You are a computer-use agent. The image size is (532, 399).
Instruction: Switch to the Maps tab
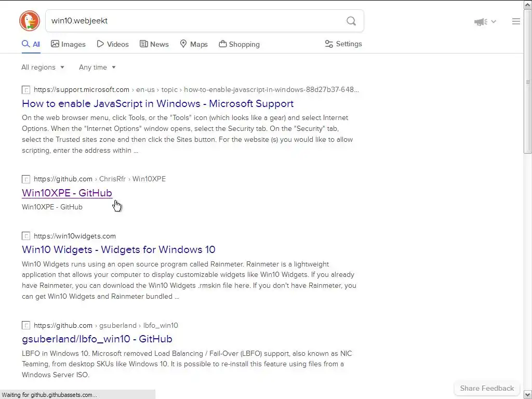click(194, 44)
